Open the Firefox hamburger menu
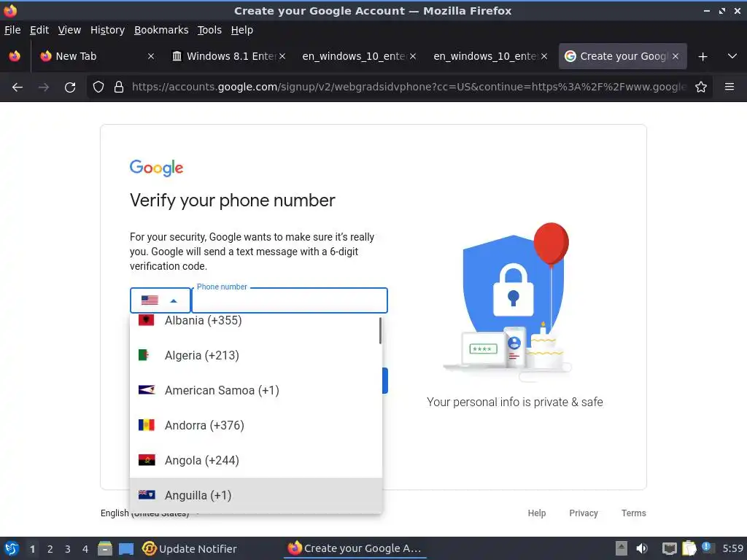Image resolution: width=747 pixels, height=560 pixels. click(729, 87)
